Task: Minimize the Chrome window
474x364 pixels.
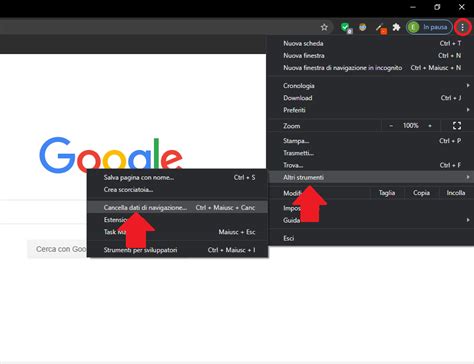Action: [413, 7]
